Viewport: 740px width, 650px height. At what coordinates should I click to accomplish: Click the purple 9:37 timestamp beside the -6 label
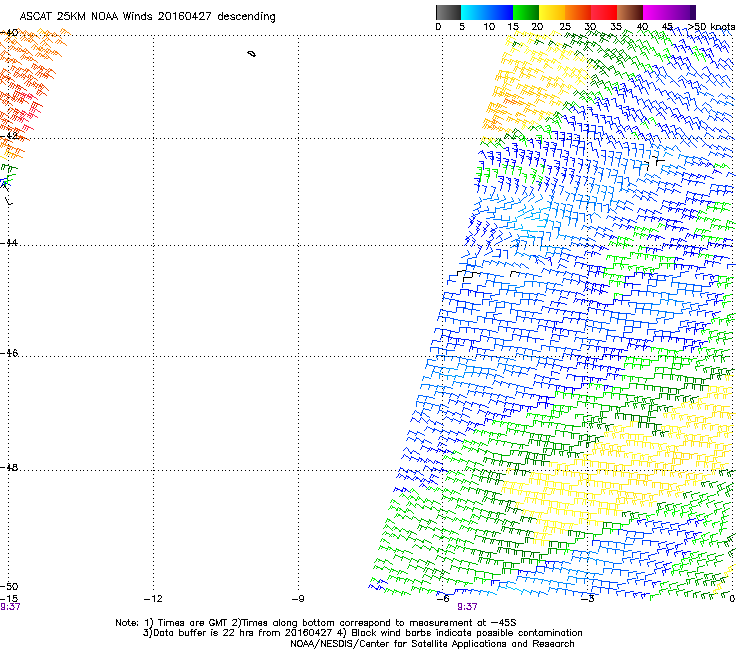pos(467,607)
